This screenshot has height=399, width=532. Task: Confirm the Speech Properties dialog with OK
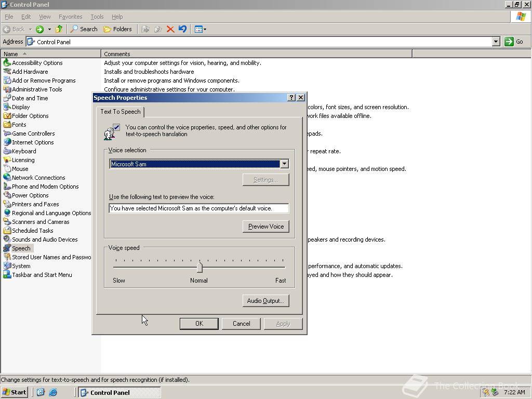[x=199, y=324]
